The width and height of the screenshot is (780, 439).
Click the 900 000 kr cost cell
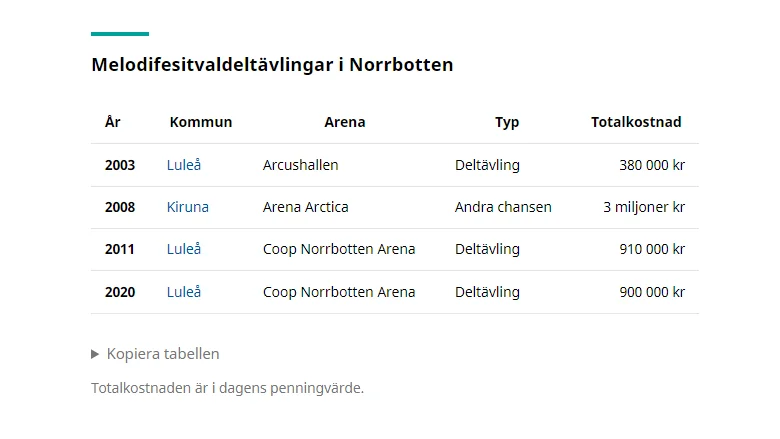(x=652, y=292)
